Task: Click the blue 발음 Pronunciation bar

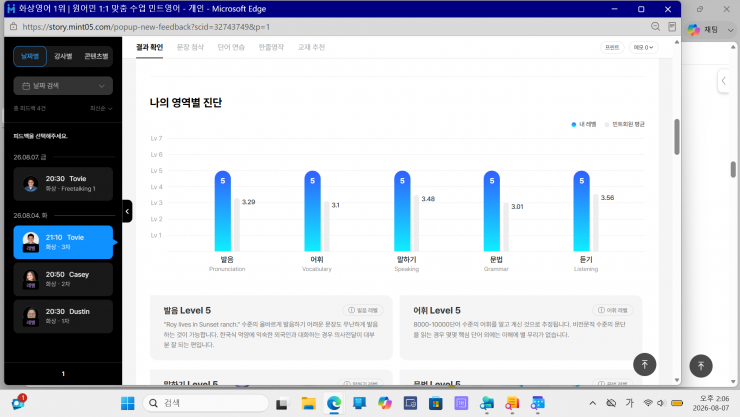Action: point(223,211)
